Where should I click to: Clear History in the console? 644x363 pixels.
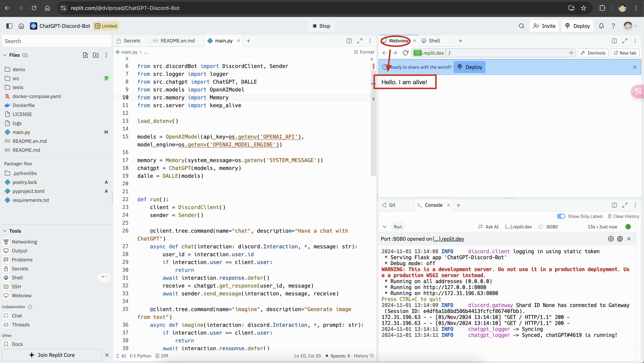[623, 216]
